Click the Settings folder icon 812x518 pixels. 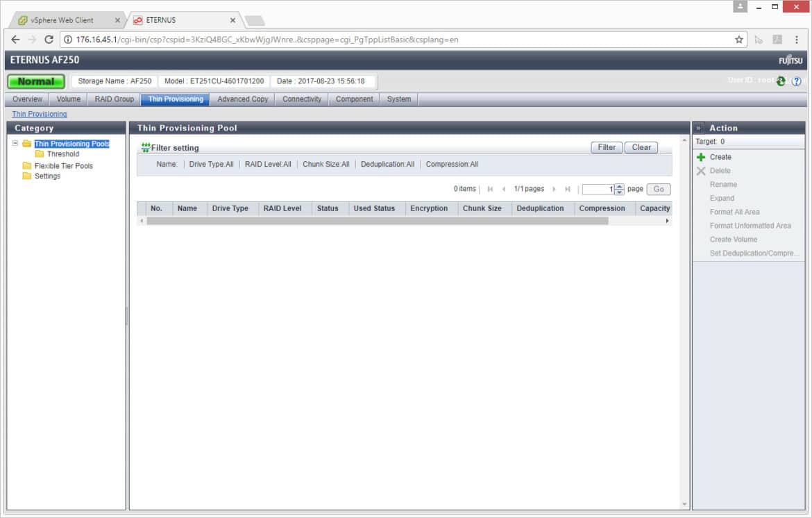[27, 176]
